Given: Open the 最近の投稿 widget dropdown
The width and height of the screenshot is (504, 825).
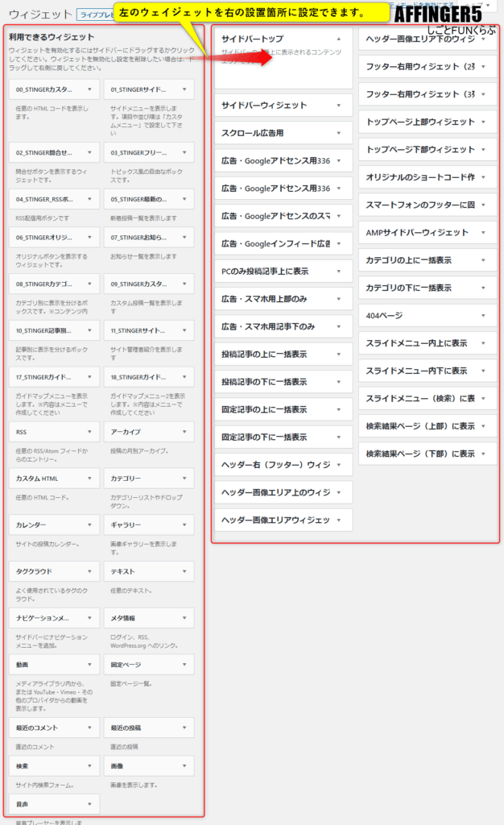Looking at the screenshot, I should (184, 728).
